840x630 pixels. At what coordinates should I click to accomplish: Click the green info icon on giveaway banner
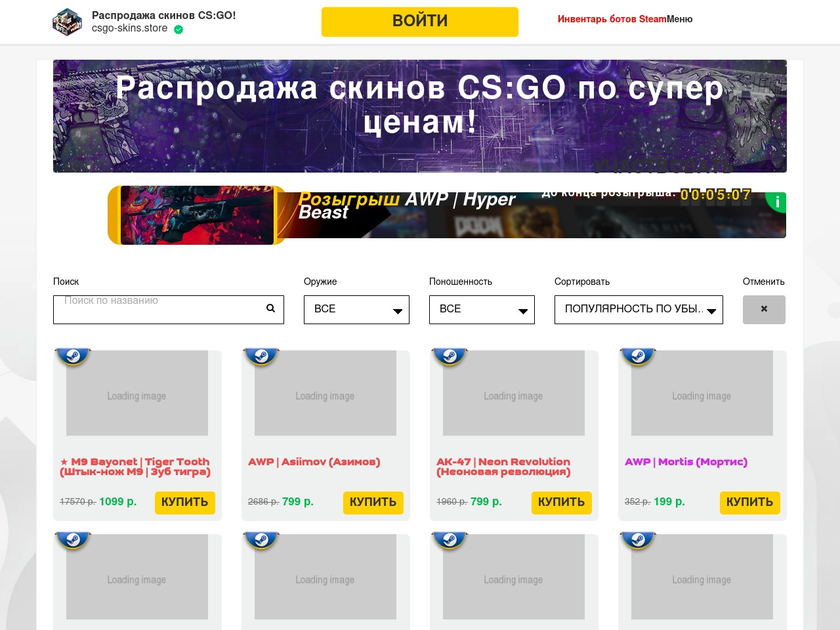pyautogui.click(x=777, y=201)
